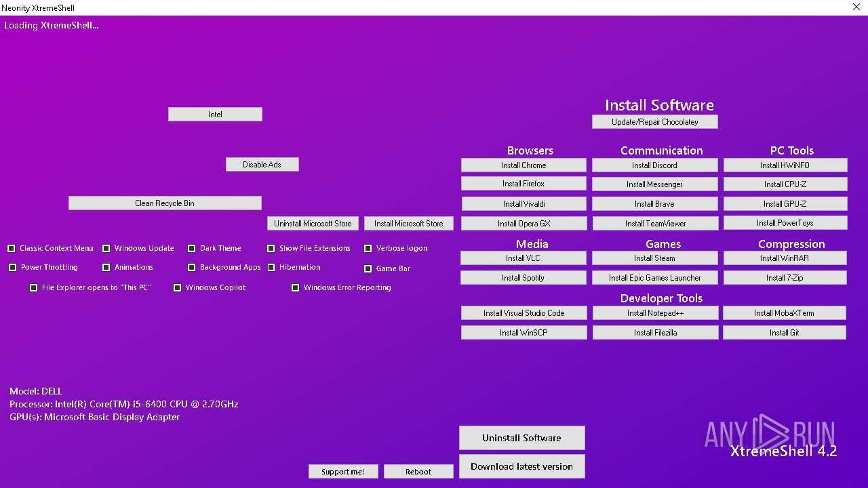Click Install WinRAR button
The width and height of the screenshot is (868, 488).
click(785, 258)
